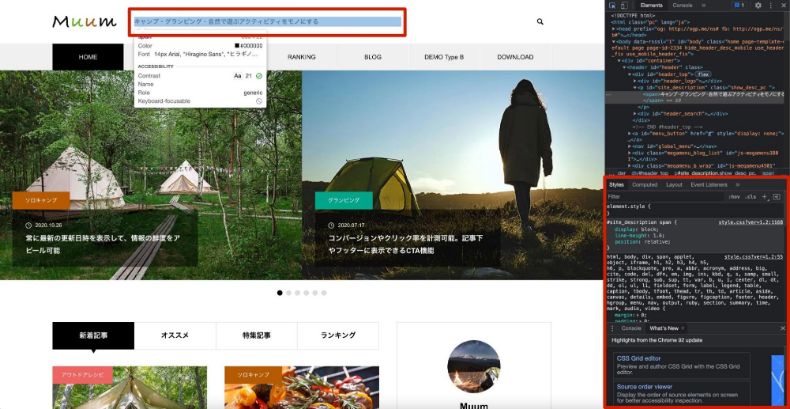The width and height of the screenshot is (790, 409).
Task: Click the issues counter badge in DevTools
Action: pyautogui.click(x=739, y=5)
